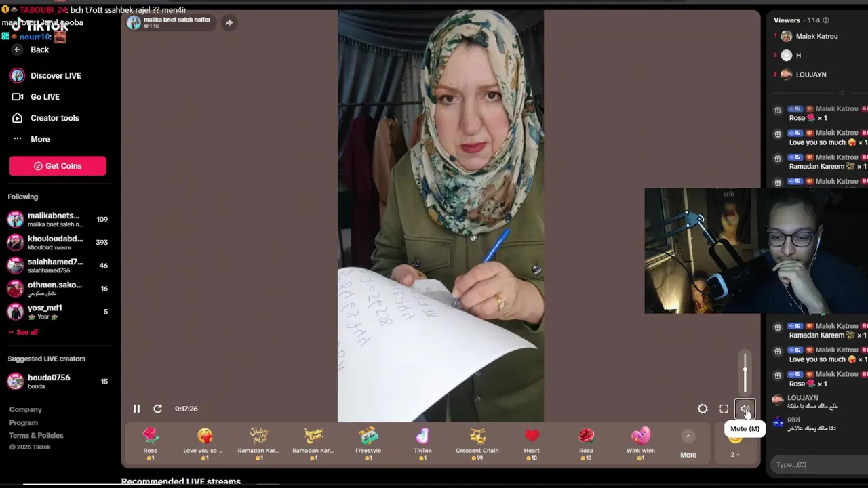Screen dimensions: 868x488
Task: Refresh the live stream
Action: (x=157, y=409)
